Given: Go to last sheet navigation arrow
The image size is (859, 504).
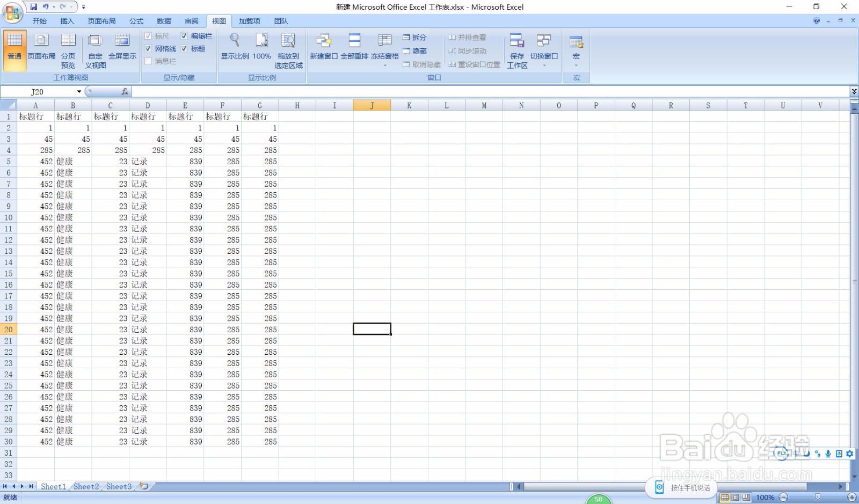Looking at the screenshot, I should (x=31, y=486).
